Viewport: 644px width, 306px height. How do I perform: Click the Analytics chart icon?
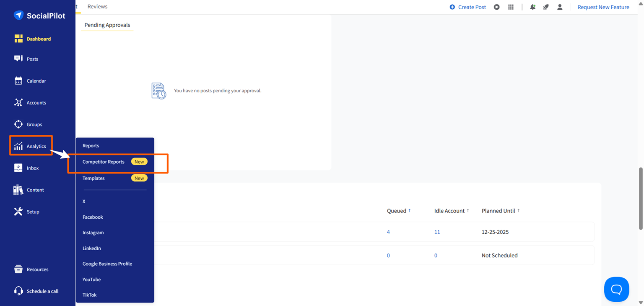18,146
